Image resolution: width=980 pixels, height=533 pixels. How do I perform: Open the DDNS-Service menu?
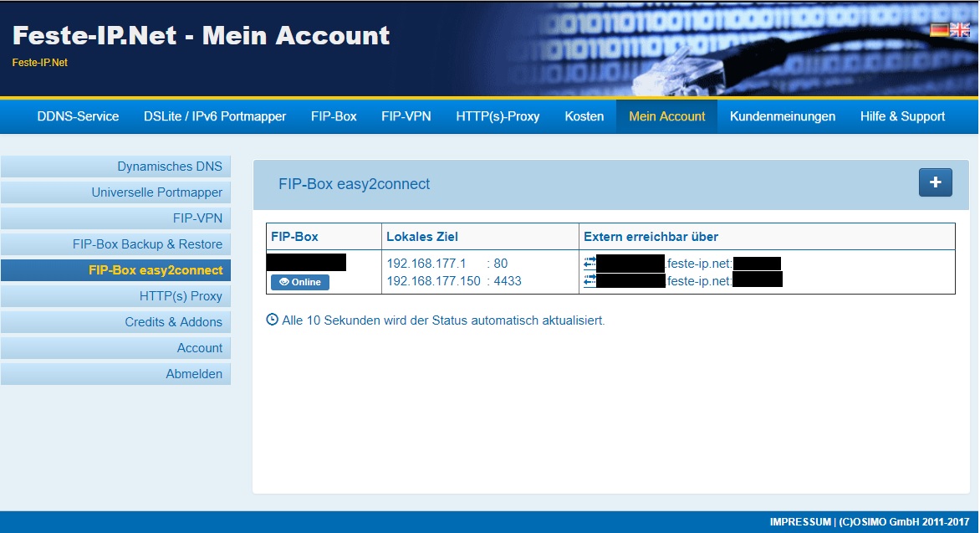coord(78,116)
